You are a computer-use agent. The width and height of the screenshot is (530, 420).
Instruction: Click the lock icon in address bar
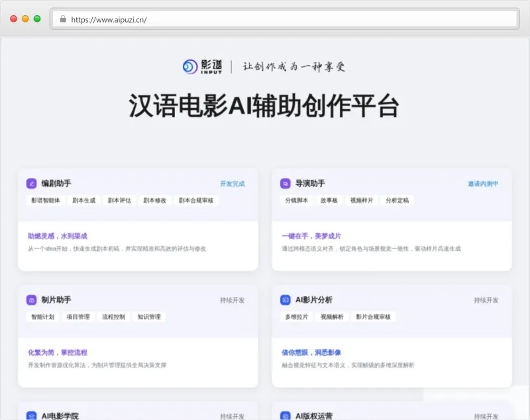pyautogui.click(x=63, y=19)
